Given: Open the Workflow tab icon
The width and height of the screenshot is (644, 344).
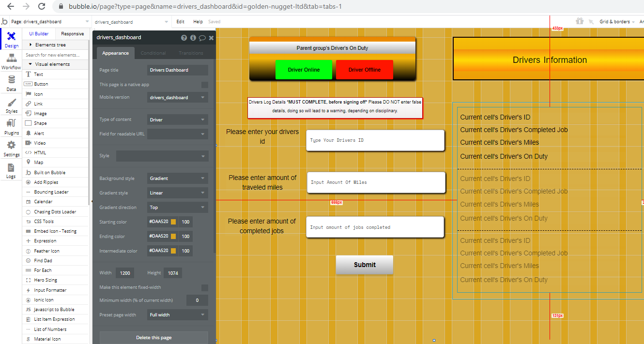Looking at the screenshot, I should [x=11, y=58].
